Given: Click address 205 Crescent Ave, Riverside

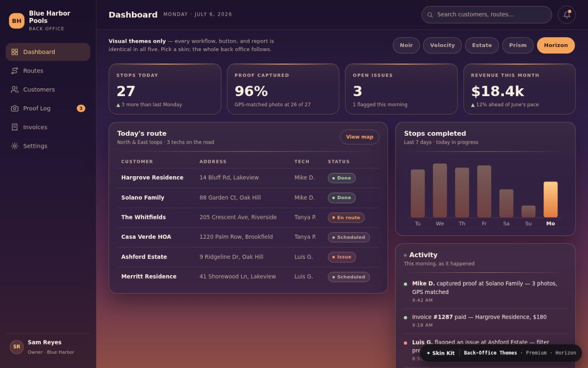Looking at the screenshot, I should [x=238, y=218].
